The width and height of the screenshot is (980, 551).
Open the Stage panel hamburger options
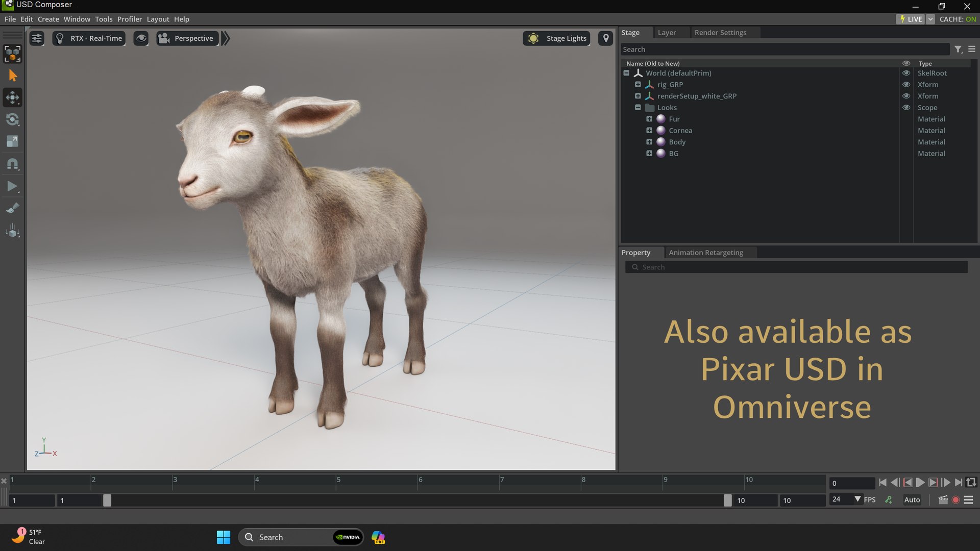(972, 49)
